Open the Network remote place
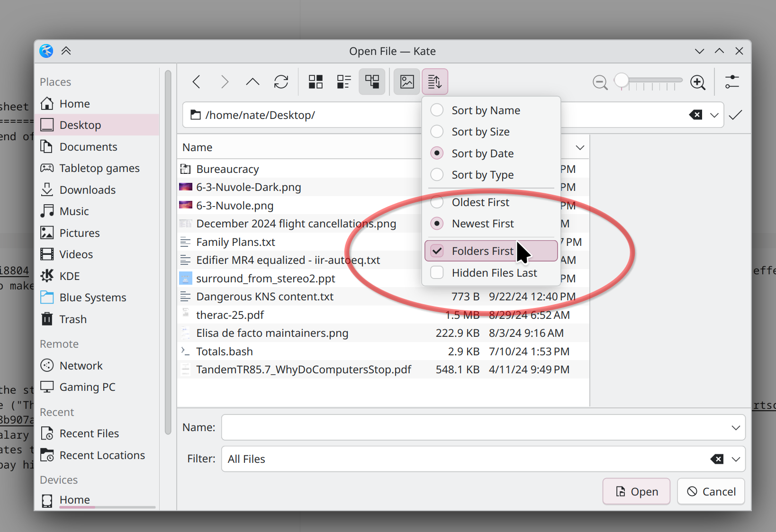The image size is (776, 532). (x=97, y=366)
